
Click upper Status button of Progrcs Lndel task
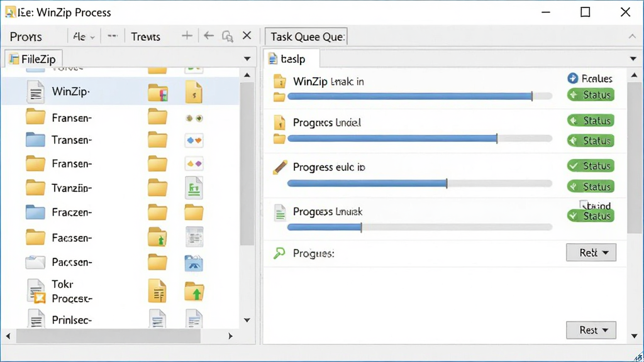click(x=591, y=121)
